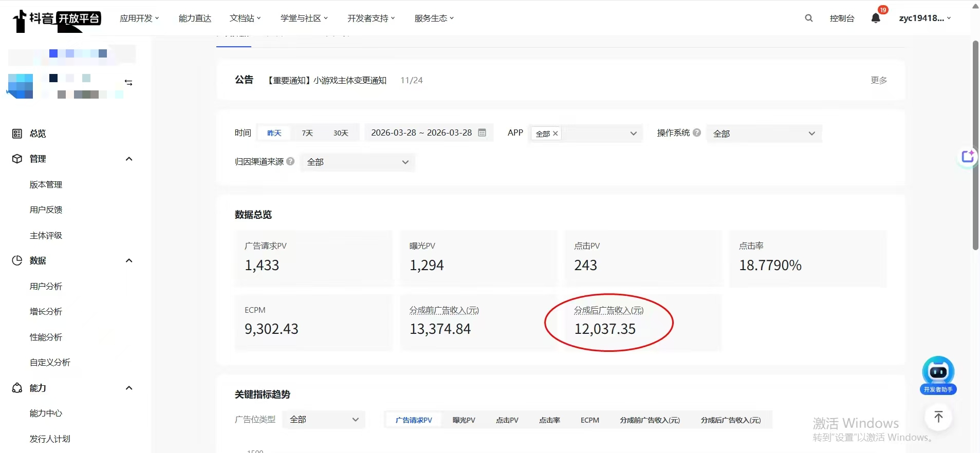Click the 总览 overview icon
This screenshot has width=980, height=453.
[17, 134]
